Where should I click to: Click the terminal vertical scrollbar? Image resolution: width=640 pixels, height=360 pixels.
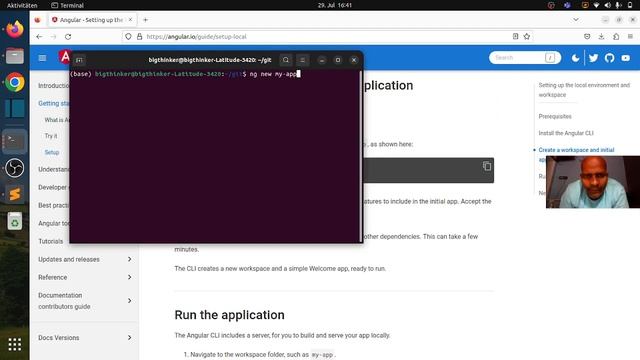tap(361, 155)
